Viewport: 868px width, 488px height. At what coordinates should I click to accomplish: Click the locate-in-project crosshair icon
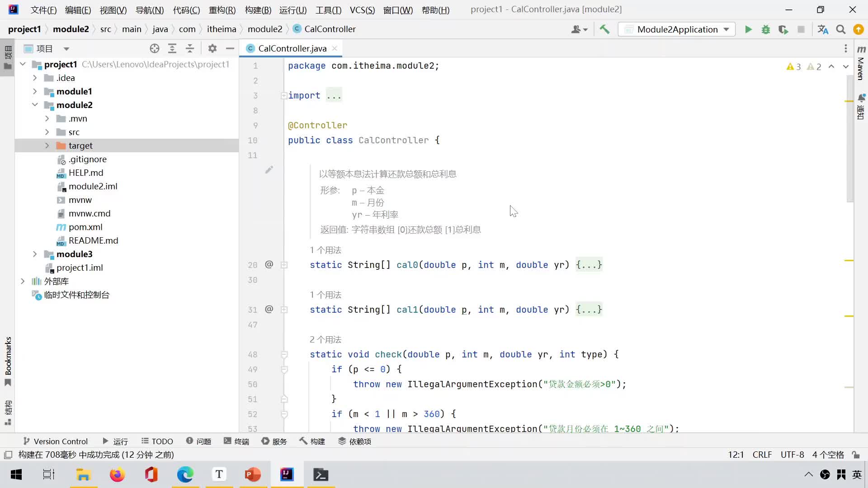(x=155, y=48)
